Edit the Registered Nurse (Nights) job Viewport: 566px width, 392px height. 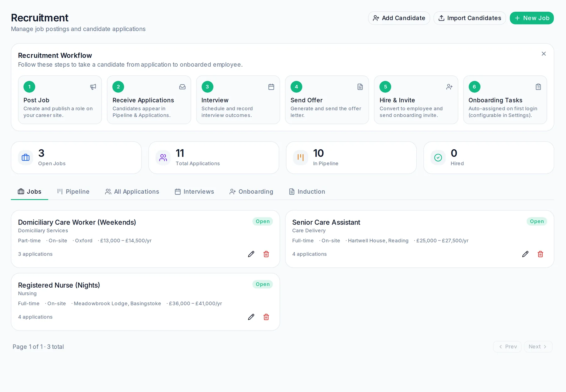(251, 317)
